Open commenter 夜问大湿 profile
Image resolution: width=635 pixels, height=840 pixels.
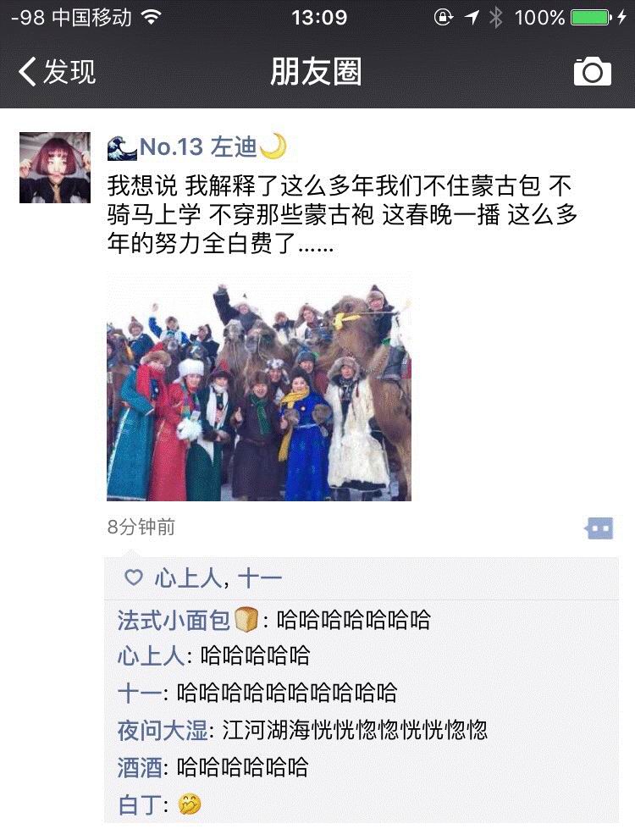point(163,730)
